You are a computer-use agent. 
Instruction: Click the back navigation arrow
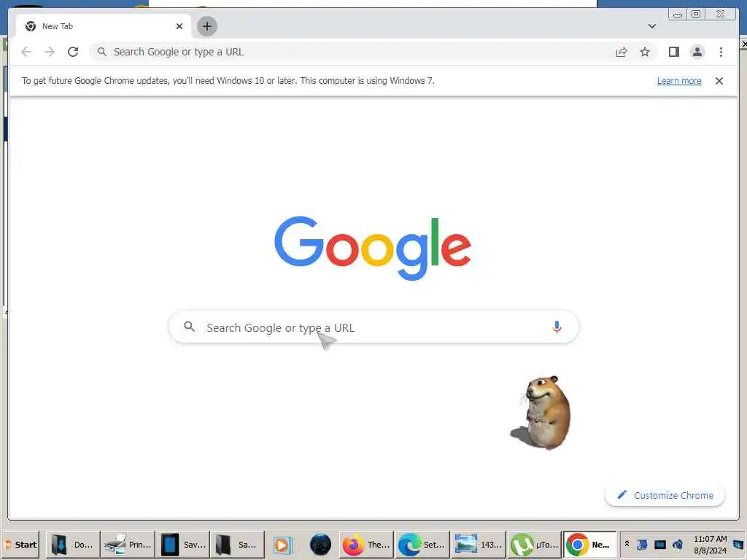26,52
